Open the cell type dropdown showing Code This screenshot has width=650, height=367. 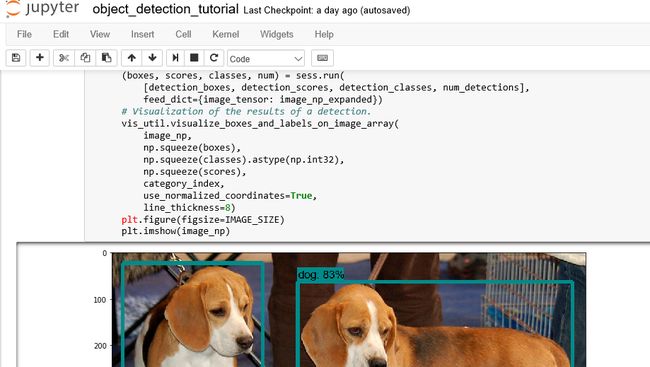266,58
